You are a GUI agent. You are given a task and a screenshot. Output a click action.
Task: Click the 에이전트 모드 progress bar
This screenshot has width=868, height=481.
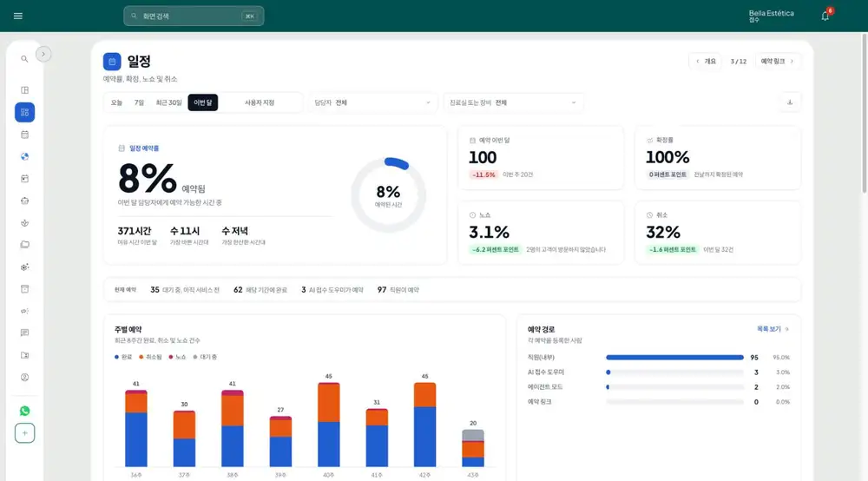tap(674, 387)
